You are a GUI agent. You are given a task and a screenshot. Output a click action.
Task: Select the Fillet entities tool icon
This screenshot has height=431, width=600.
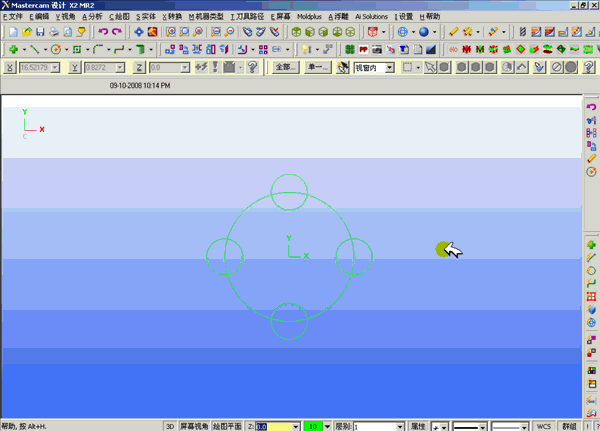click(98, 49)
